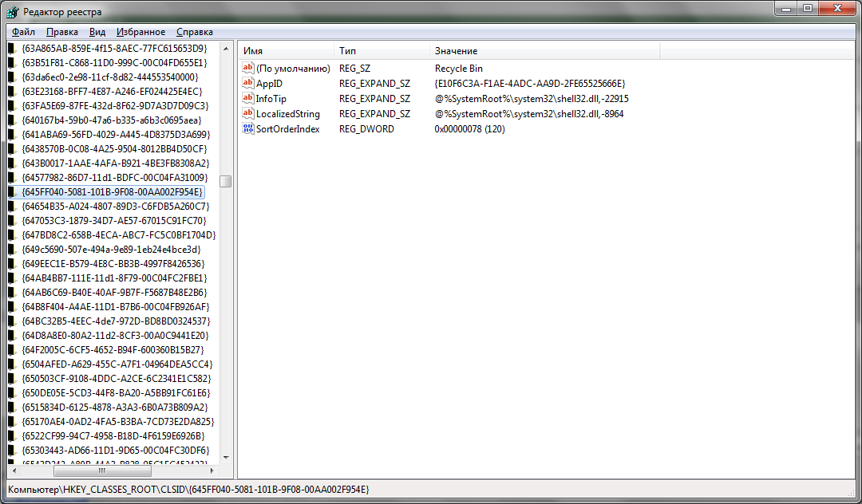Select key {64577982-86D7-11d1-BDFC-00C04FA31009}
This screenshot has width=862, height=504.
(115, 177)
